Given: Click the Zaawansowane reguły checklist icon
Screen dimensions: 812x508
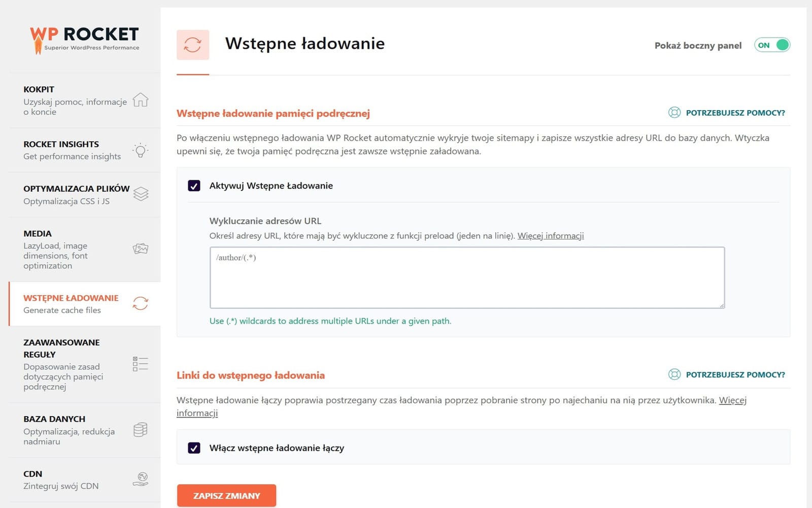Looking at the screenshot, I should (141, 364).
